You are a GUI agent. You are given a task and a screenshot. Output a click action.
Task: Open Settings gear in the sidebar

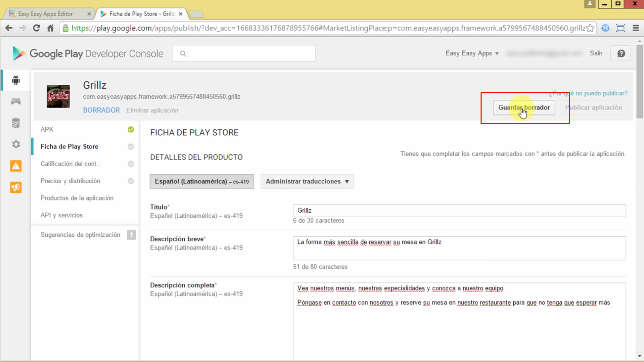point(16,144)
